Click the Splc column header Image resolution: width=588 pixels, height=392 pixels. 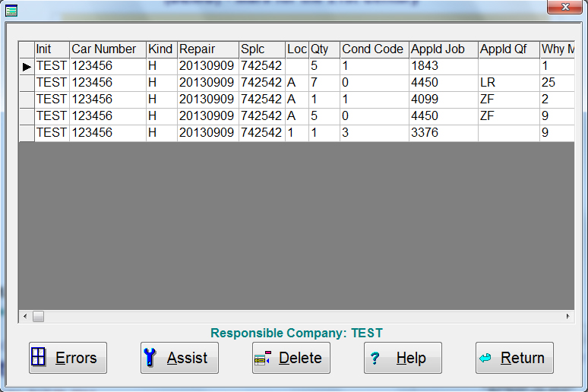pyautogui.click(x=262, y=49)
